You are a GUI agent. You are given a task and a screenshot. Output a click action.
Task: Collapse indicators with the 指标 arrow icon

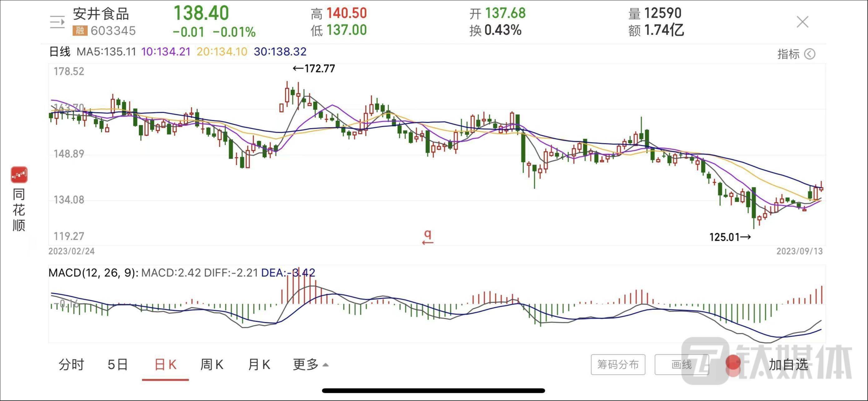(x=809, y=54)
